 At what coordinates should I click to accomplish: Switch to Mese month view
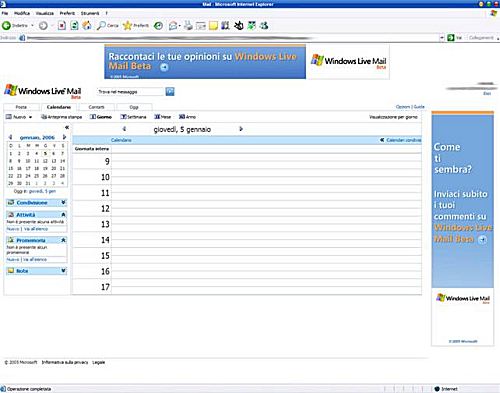coord(163,117)
